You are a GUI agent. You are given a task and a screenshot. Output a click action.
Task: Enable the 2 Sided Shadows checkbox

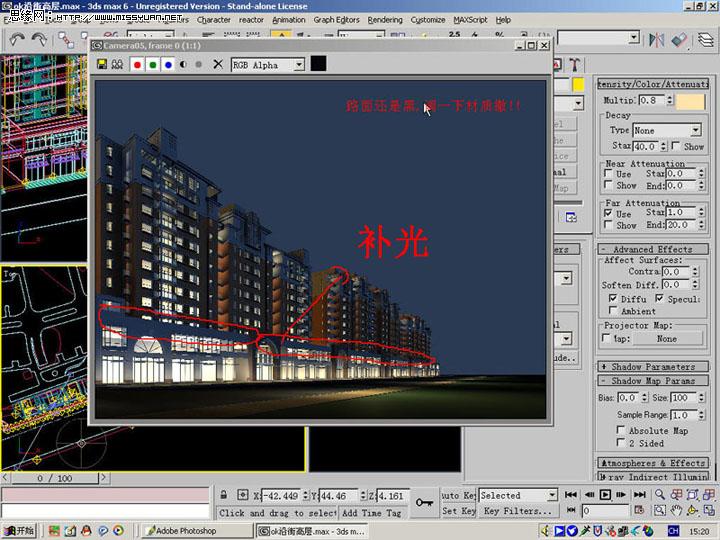click(x=621, y=442)
